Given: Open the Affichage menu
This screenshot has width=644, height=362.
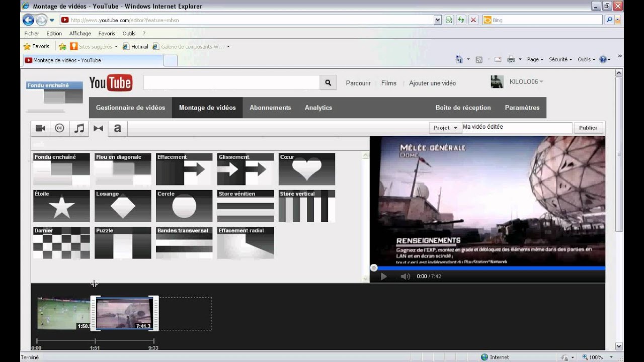Looking at the screenshot, I should (80, 34).
